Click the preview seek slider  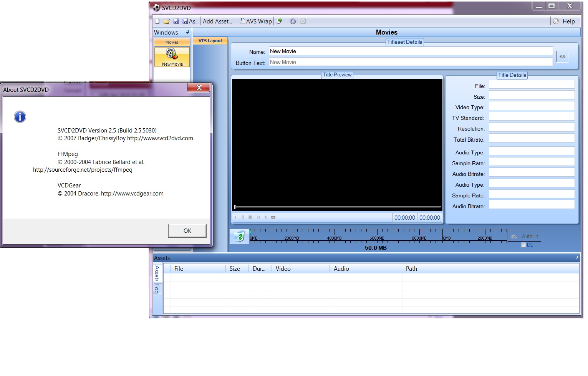(x=337, y=207)
